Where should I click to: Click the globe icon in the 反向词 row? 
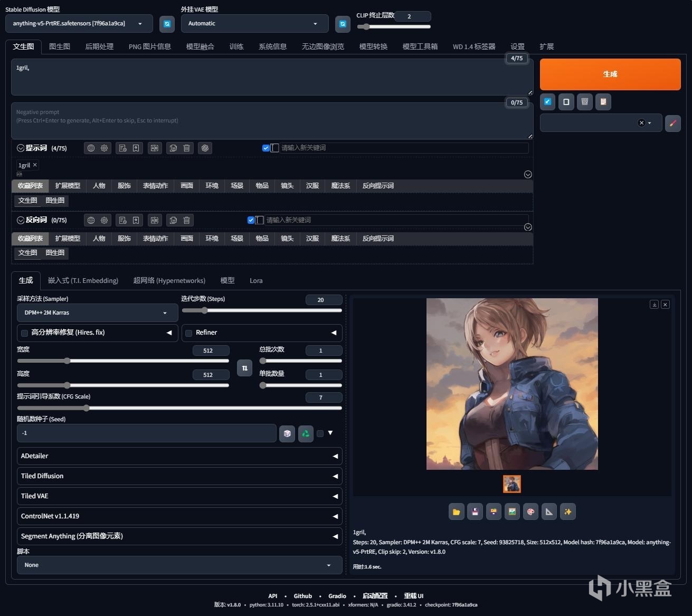[91, 220]
